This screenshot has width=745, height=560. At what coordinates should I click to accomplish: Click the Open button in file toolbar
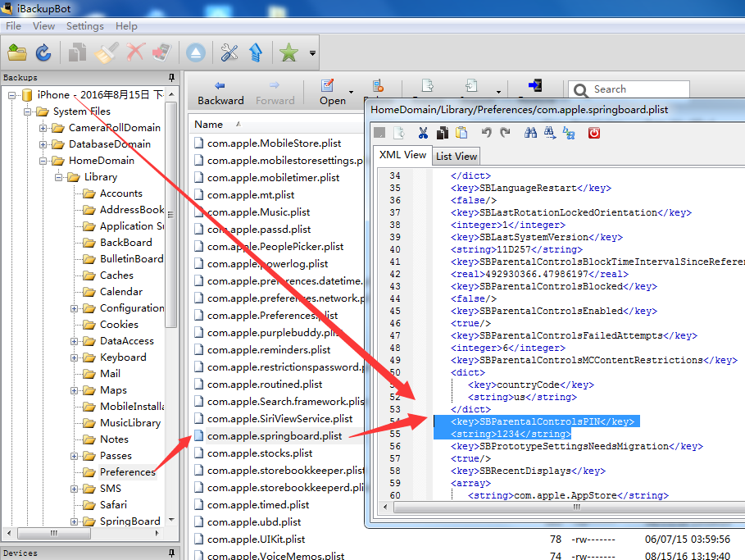[x=332, y=93]
